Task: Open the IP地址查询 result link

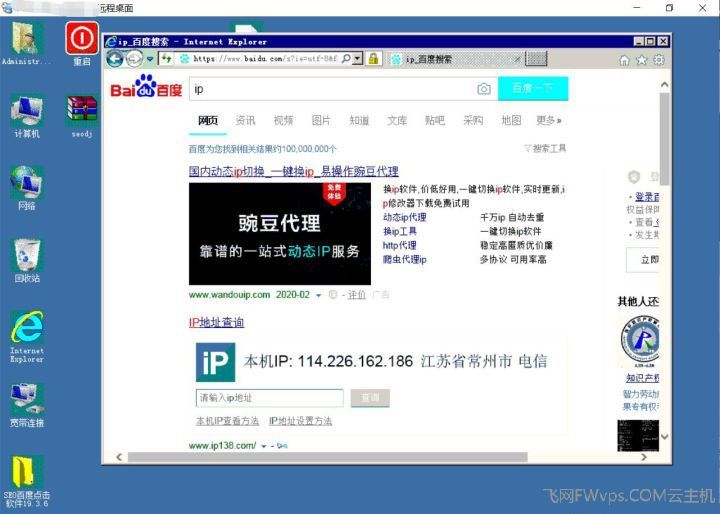Action: pos(216,322)
